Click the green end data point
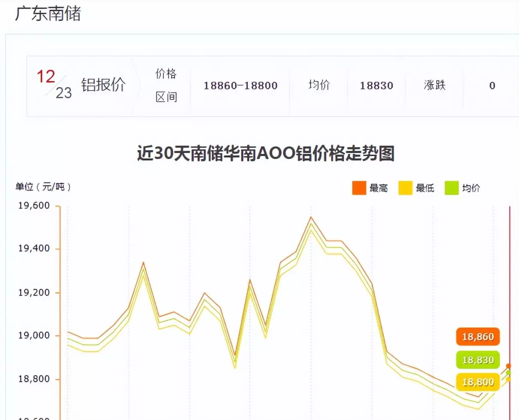The image size is (519, 420). click(509, 372)
